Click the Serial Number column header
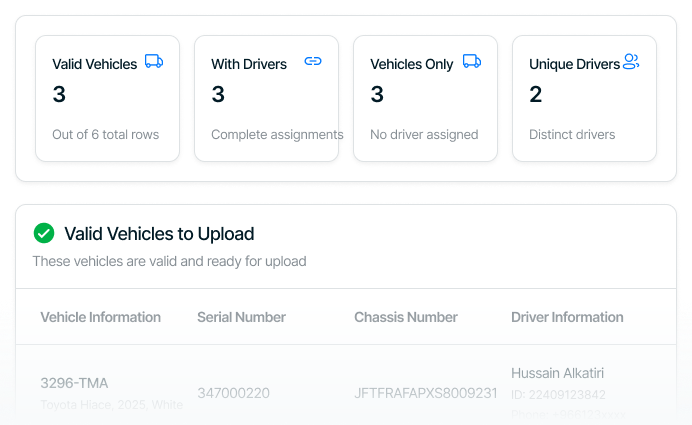Image resolution: width=692 pixels, height=425 pixels. click(241, 317)
